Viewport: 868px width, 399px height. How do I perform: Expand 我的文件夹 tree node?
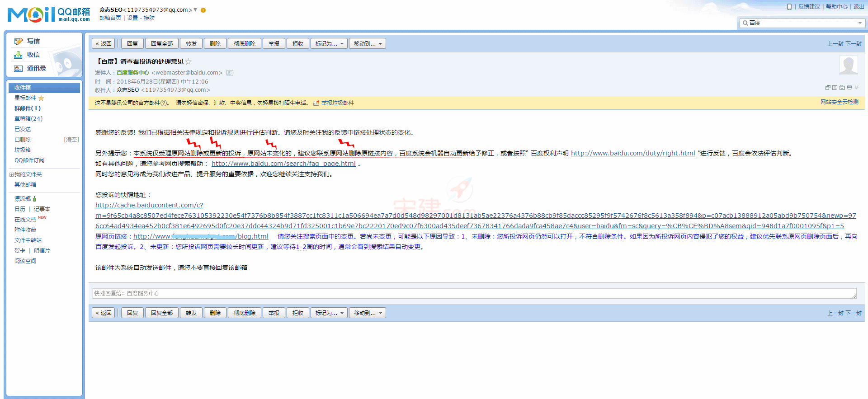coord(11,174)
